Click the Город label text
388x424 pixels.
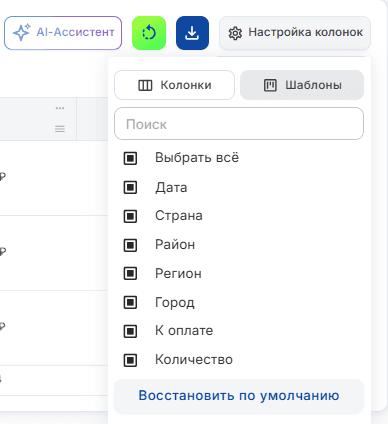[x=175, y=303]
